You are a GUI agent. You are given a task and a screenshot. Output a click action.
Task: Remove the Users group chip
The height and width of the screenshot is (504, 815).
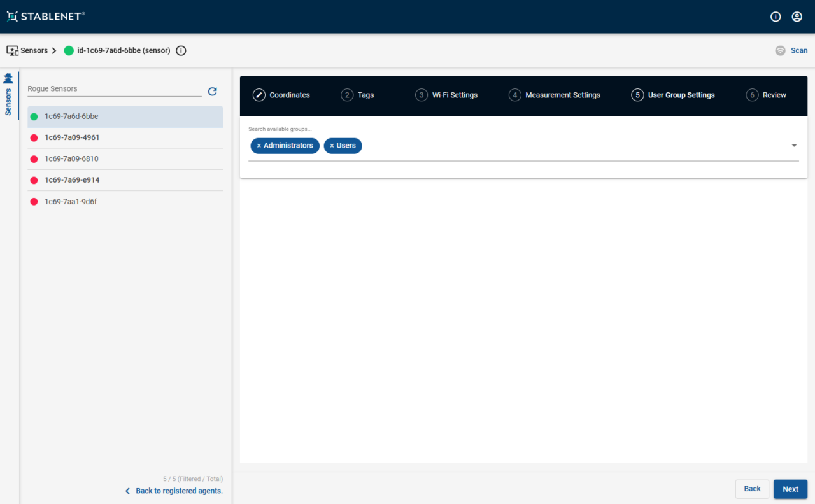(x=332, y=146)
